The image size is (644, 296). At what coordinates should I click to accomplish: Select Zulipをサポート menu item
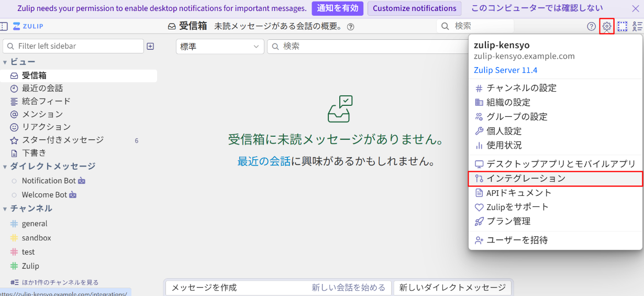click(556, 207)
